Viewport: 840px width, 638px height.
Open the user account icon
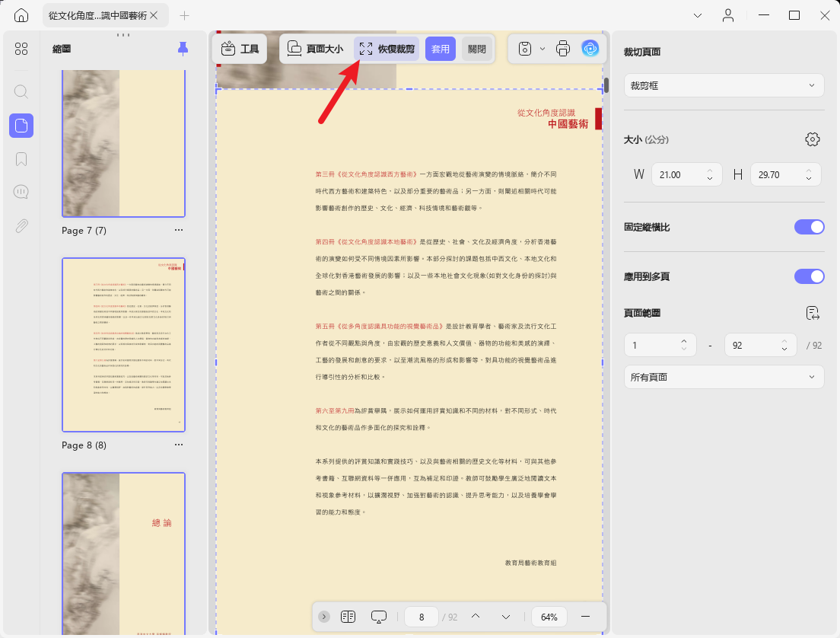click(728, 15)
